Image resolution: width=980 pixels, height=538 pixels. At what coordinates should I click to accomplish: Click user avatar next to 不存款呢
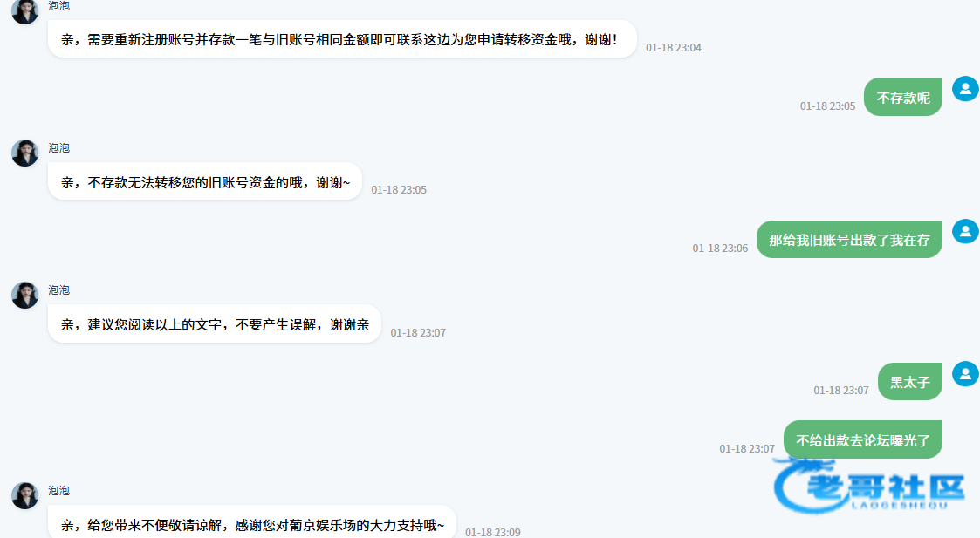coord(965,89)
